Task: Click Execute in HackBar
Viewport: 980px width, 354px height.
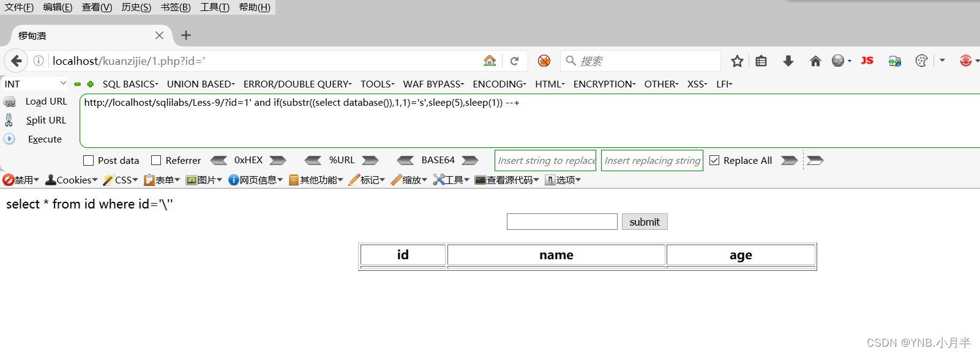Action: (45, 139)
